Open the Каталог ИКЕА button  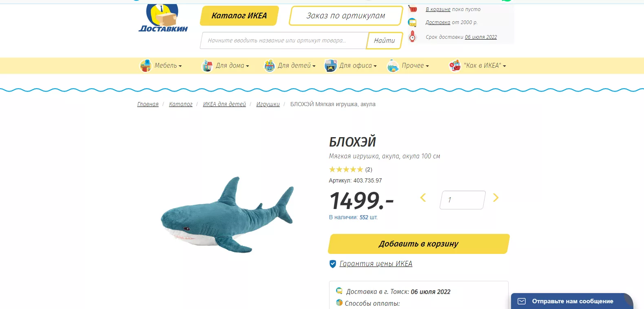239,16
